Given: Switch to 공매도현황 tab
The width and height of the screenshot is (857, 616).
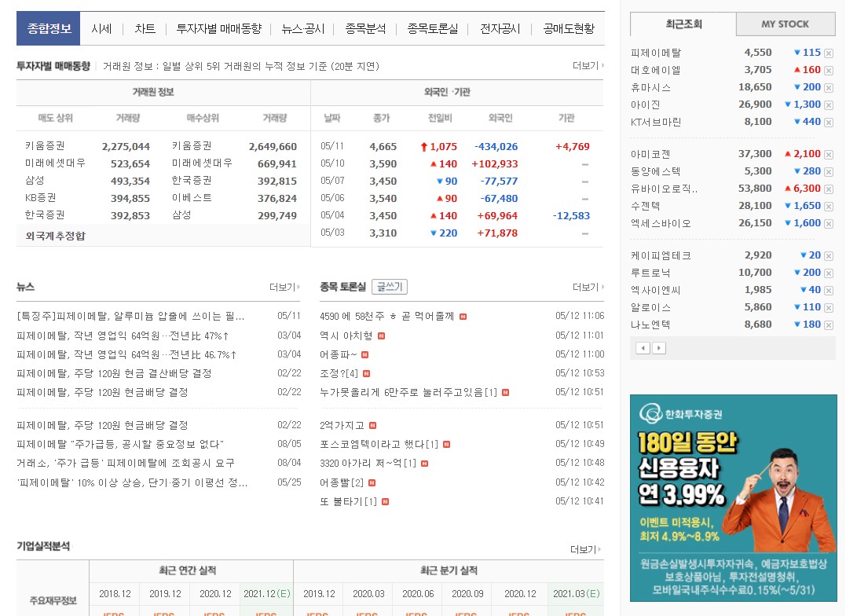Looking at the screenshot, I should (569, 28).
